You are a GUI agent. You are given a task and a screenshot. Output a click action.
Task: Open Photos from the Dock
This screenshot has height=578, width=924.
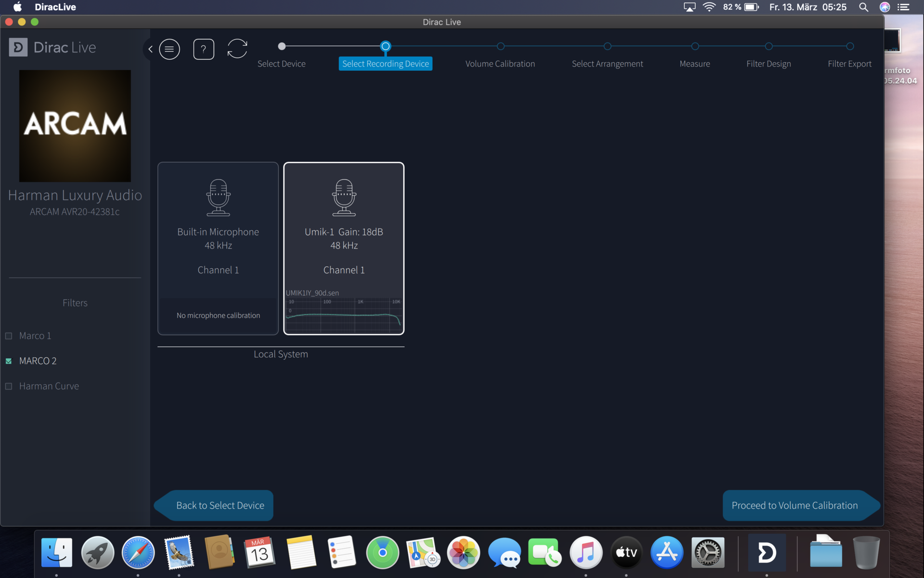pos(463,552)
